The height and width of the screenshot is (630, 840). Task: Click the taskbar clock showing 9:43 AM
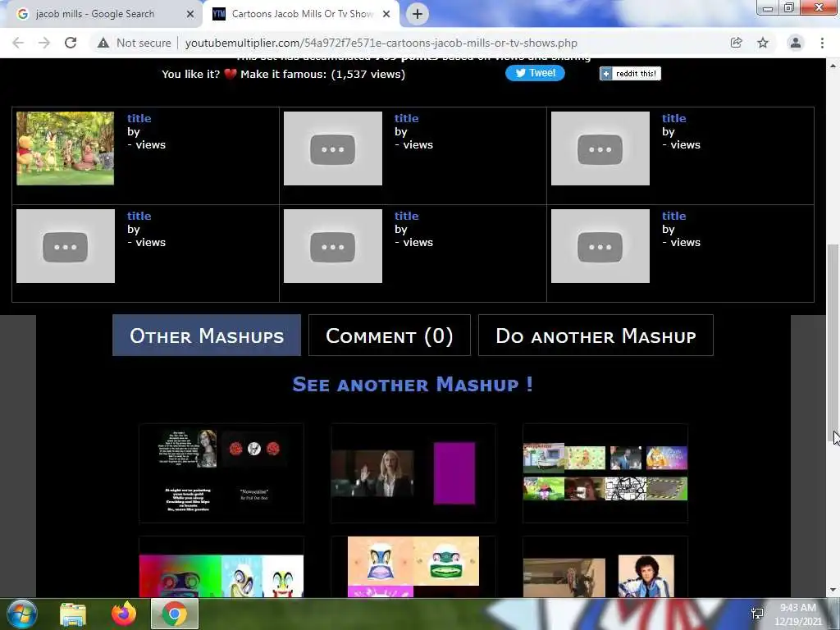[x=798, y=614]
